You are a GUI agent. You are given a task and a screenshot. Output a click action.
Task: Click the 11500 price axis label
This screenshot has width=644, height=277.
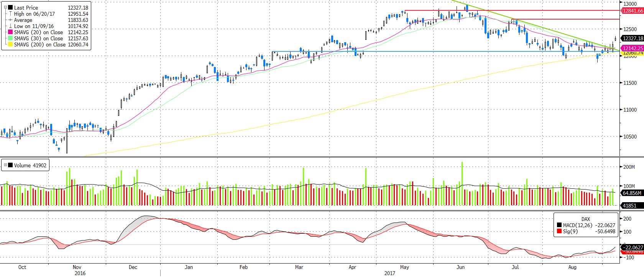click(630, 83)
